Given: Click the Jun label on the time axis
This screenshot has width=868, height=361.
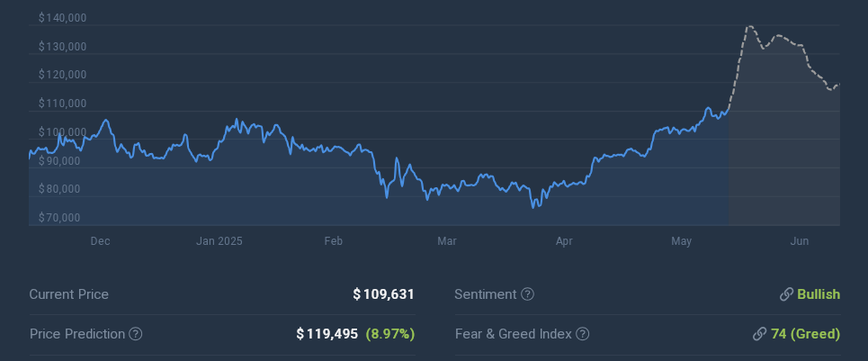Looking at the screenshot, I should tap(799, 241).
